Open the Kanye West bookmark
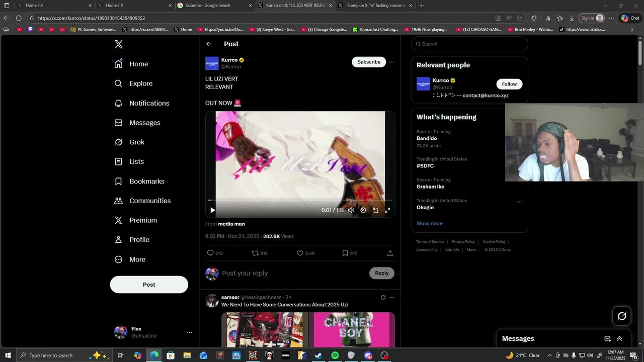 pos(272,30)
